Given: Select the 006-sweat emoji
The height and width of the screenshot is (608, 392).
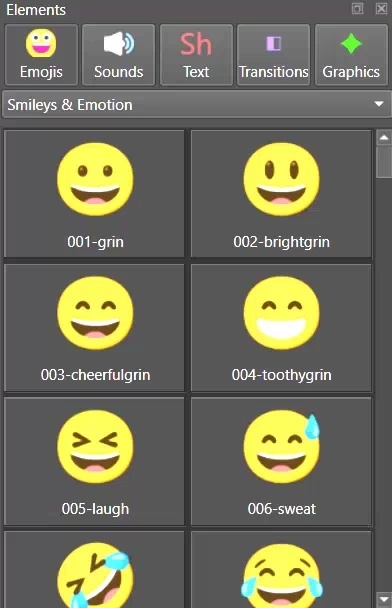Looking at the screenshot, I should click(x=281, y=461).
